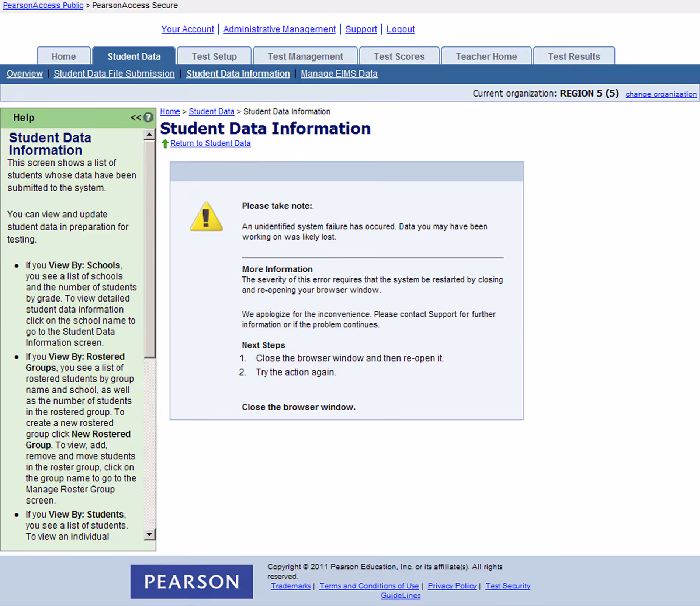Open Terms and Conditions of Use
The image size is (700, 606).
point(369,586)
